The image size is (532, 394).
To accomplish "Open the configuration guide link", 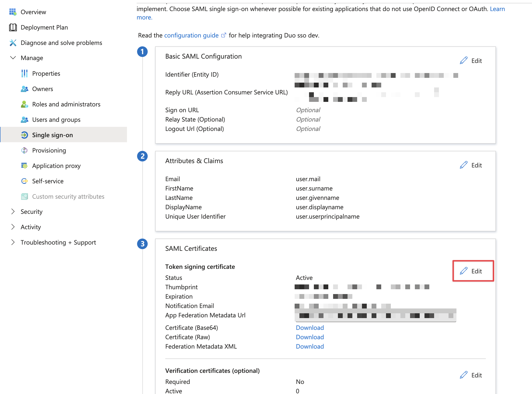I will (x=191, y=36).
